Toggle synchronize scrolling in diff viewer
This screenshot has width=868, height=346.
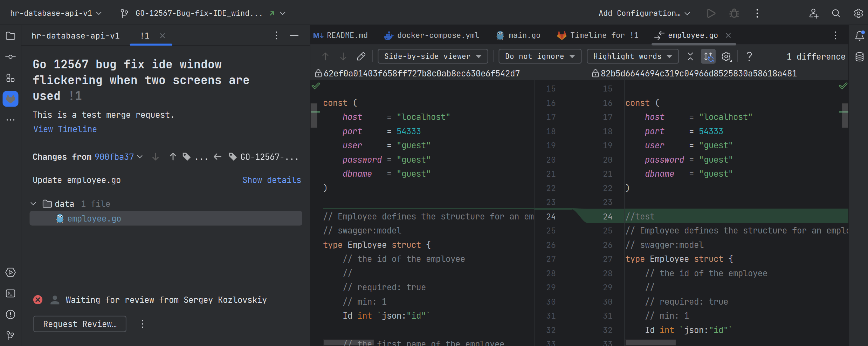[708, 56]
